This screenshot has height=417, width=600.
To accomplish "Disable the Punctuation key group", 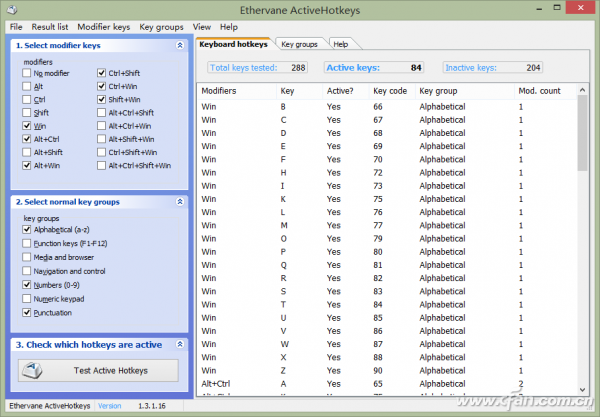I will pos(27,313).
